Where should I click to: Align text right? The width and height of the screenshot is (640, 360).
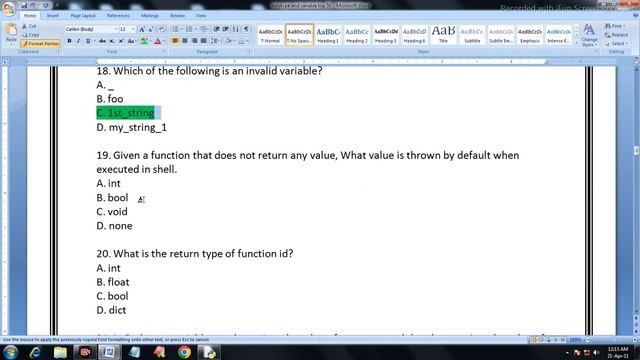click(194, 41)
